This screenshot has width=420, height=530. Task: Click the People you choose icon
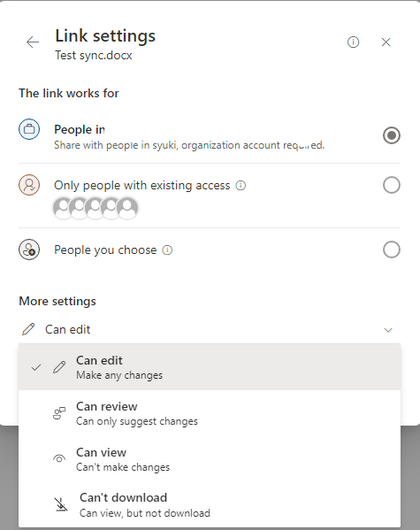[x=29, y=250]
